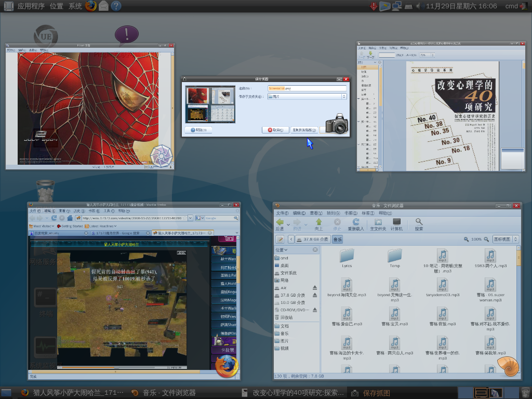Open the Latest Headlines feed dropdown
532x399 pixels.
[100, 226]
